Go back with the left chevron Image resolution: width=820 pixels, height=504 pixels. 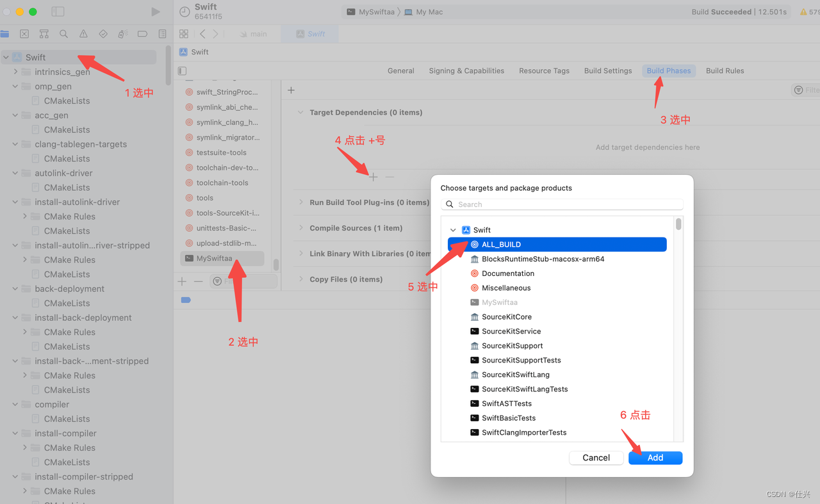tap(202, 34)
